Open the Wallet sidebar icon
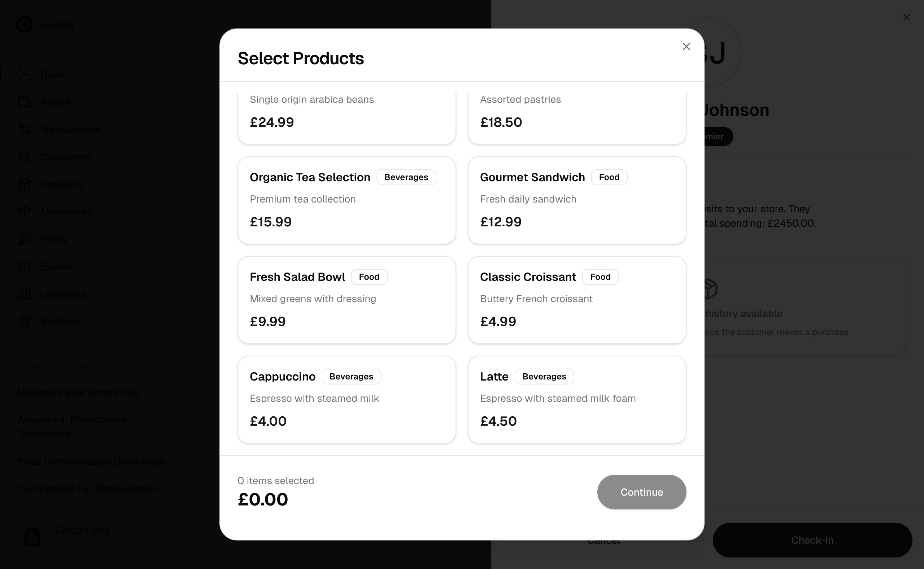 [25, 102]
